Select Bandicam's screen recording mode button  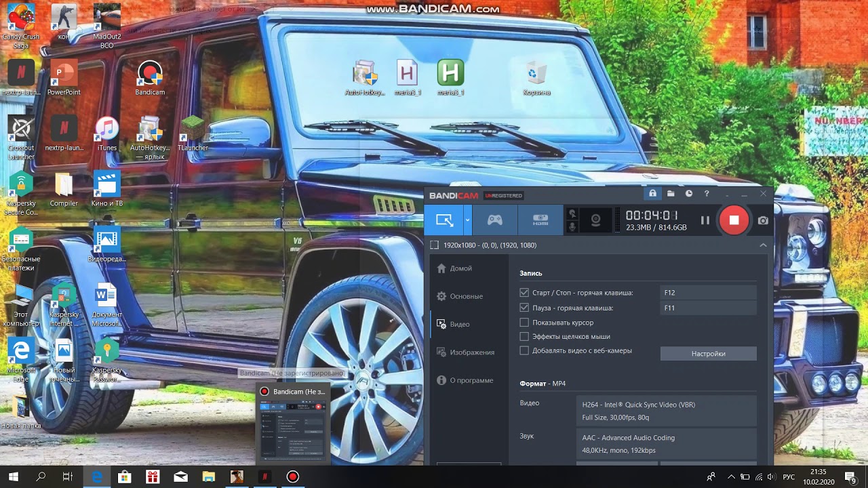[x=444, y=220]
